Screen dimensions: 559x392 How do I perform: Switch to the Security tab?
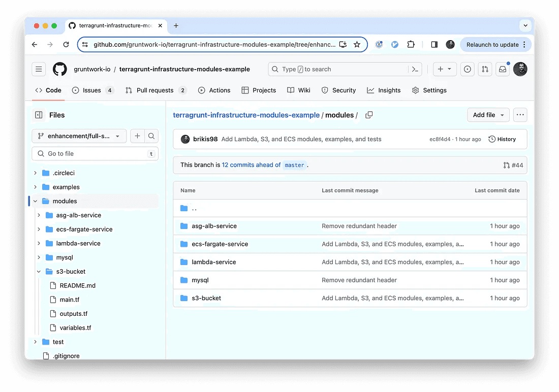point(338,90)
